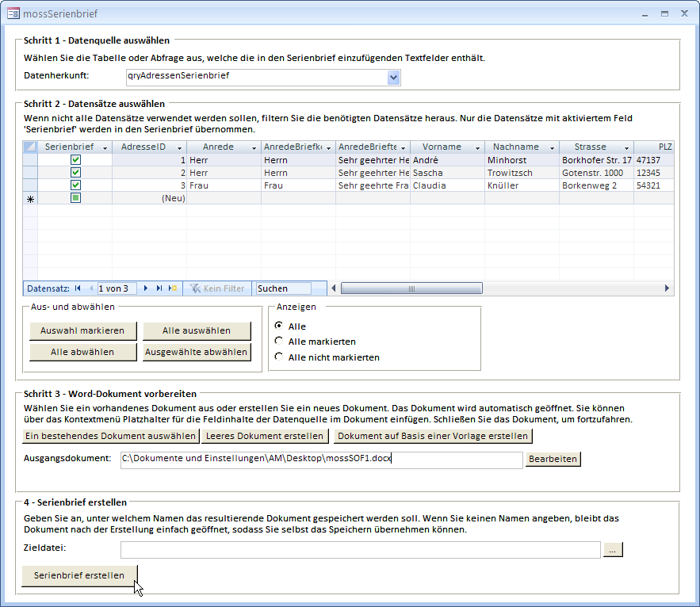
Task: Open the Datenherkunft combo box dropdown
Action: pos(394,77)
